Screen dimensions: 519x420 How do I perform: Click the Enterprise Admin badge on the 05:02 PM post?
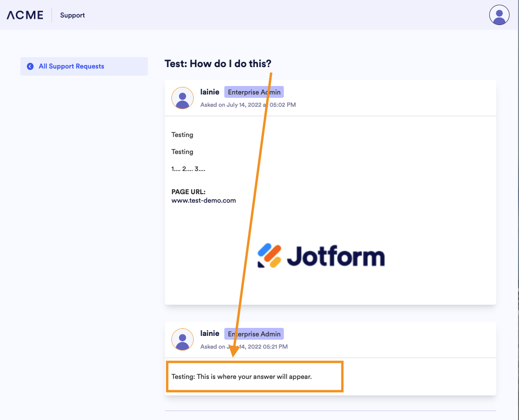click(254, 92)
